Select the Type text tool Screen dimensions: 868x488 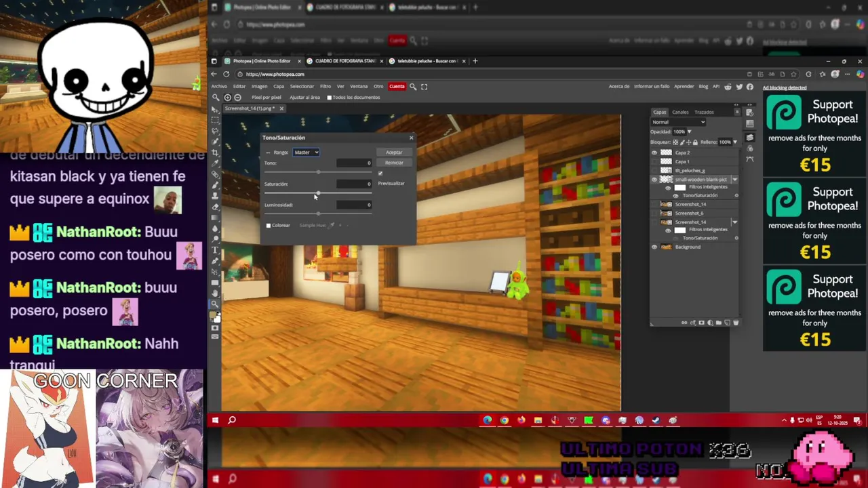[215, 250]
